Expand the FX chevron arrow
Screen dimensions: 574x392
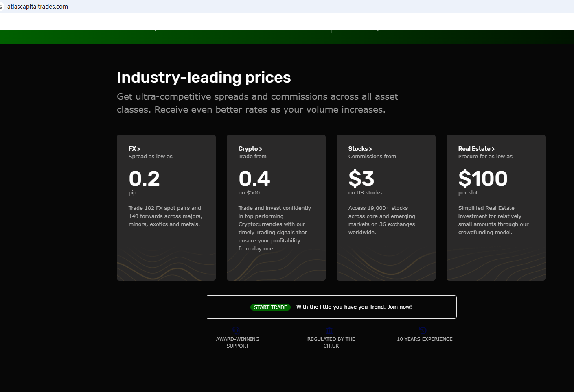pos(139,149)
